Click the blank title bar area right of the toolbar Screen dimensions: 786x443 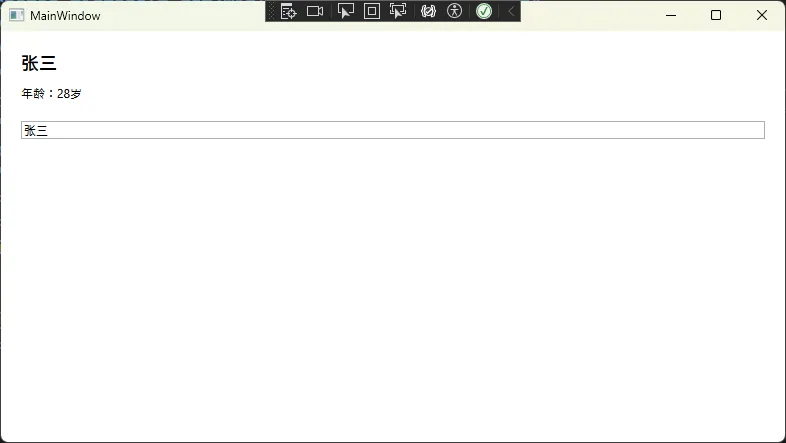tap(584, 16)
